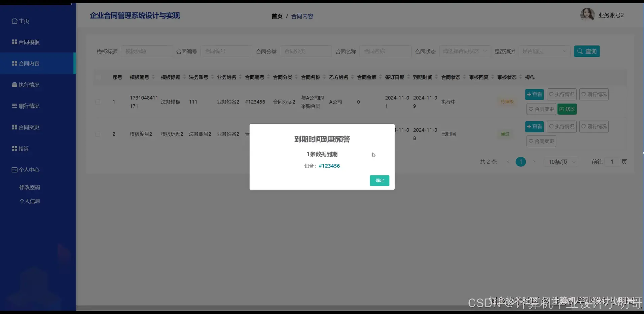The width and height of the screenshot is (644, 314).
Task: Open the 是否通过 dropdown
Action: coord(544,51)
